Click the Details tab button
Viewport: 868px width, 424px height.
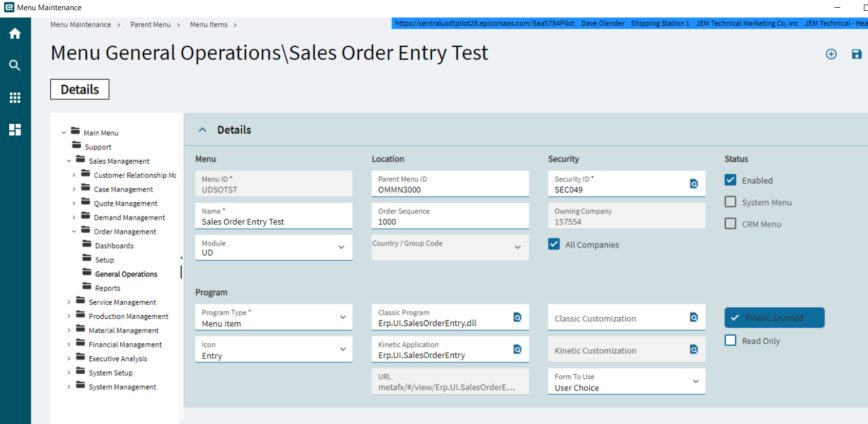tap(80, 89)
